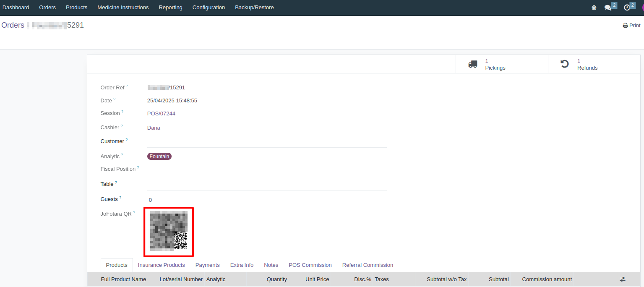Sort by Commission amount column

[x=547, y=279]
